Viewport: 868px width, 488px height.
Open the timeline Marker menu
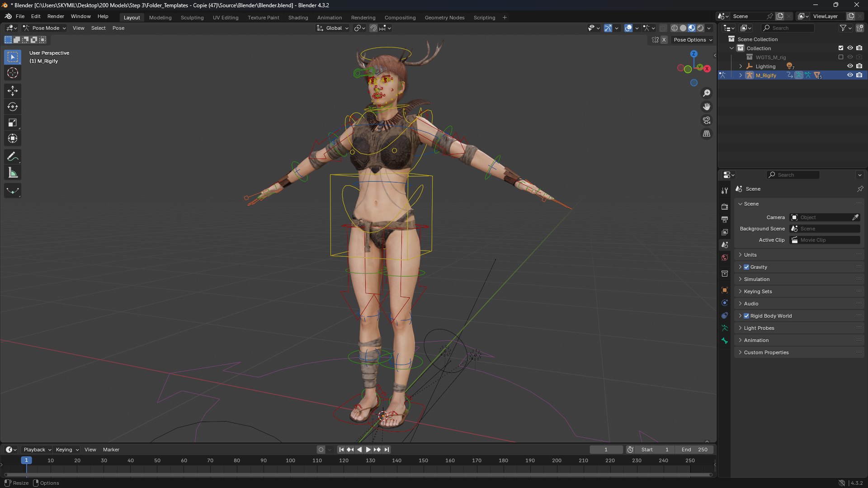pos(111,450)
